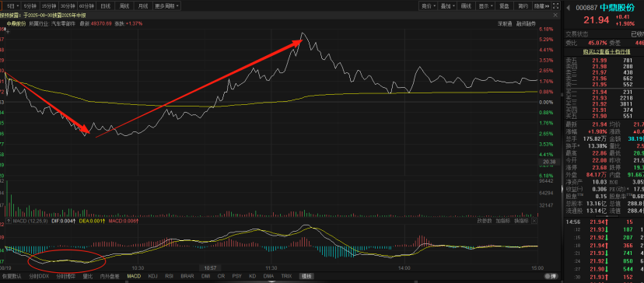The height and width of the screenshot is (283, 644).
Task: Click the 卖五 21.99 order row
Action: click(x=604, y=61)
